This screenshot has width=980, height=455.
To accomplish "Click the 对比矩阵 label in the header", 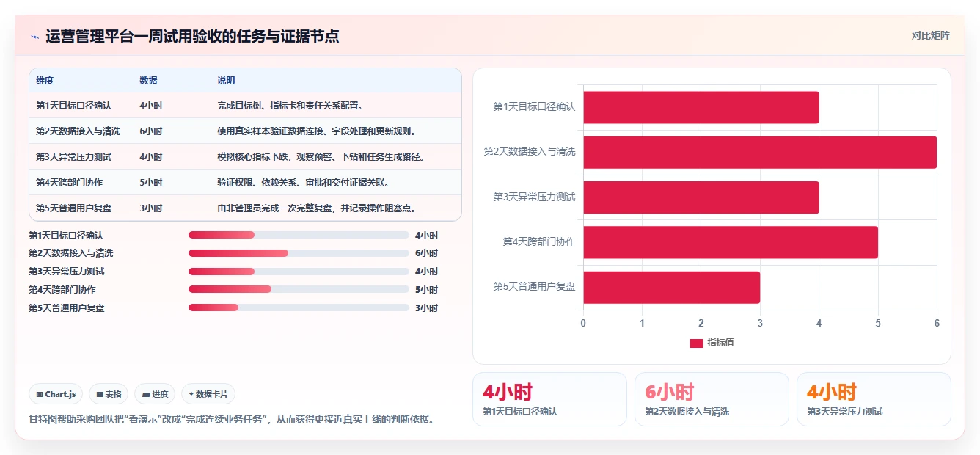I will click(930, 35).
